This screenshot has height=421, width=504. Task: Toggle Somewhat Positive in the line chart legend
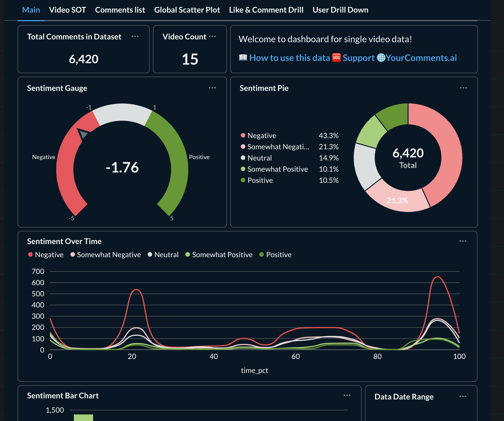[219, 255]
